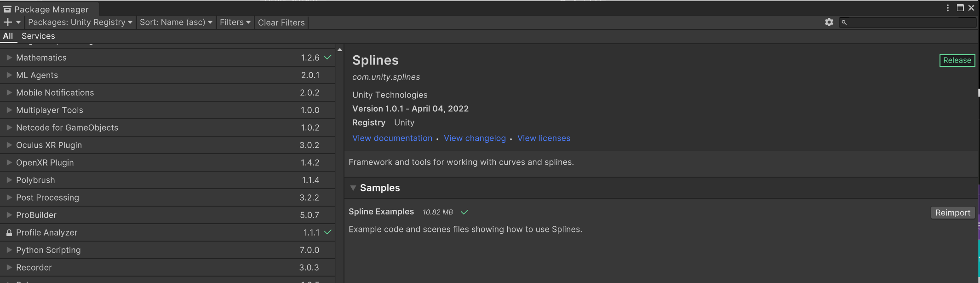Image resolution: width=980 pixels, height=283 pixels.
Task: Click installed checkmark next to Mathematics
Action: click(328, 58)
